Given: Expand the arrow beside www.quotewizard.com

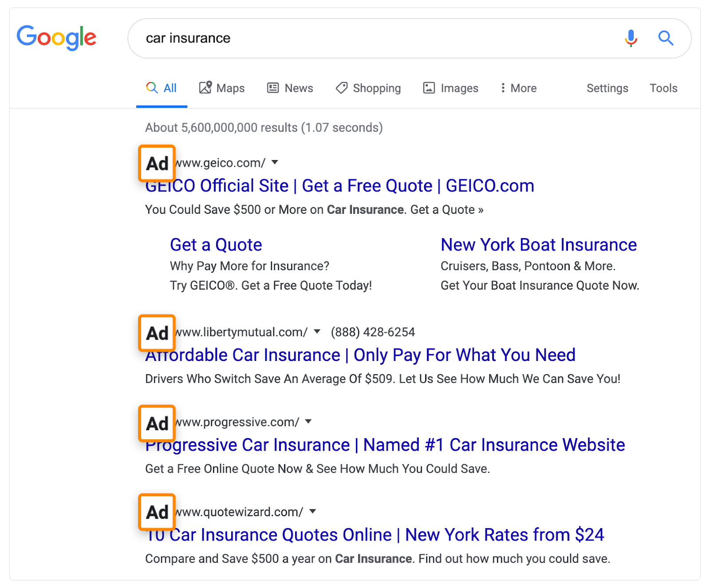Looking at the screenshot, I should click(313, 511).
